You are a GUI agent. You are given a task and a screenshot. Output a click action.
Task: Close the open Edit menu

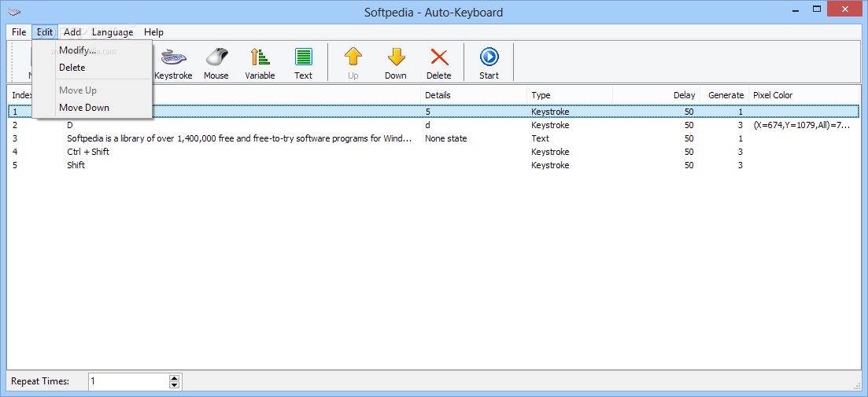[45, 32]
